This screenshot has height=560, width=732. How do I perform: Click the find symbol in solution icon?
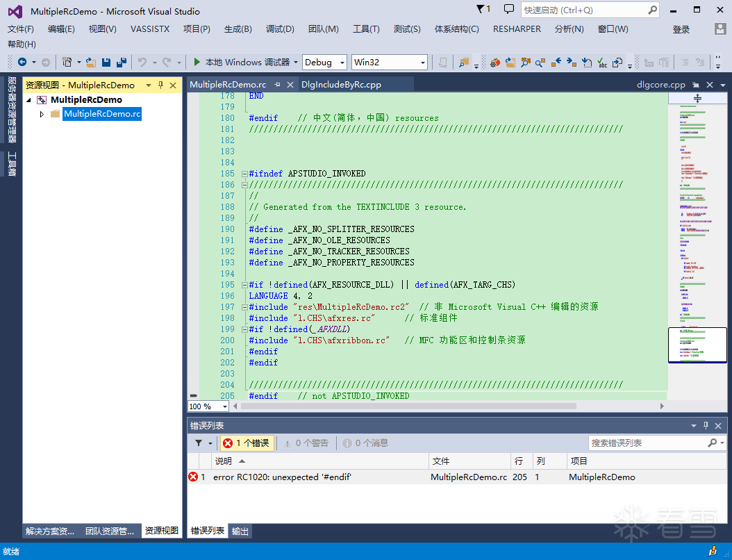tap(526, 62)
